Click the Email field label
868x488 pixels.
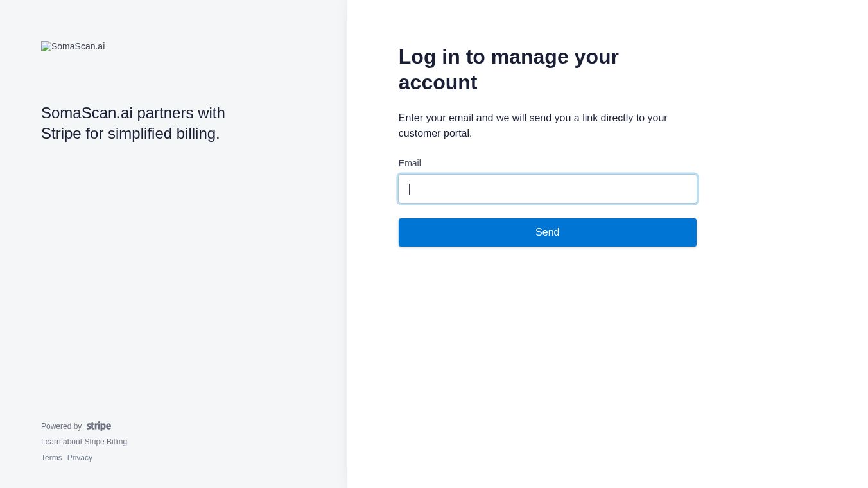coord(410,163)
